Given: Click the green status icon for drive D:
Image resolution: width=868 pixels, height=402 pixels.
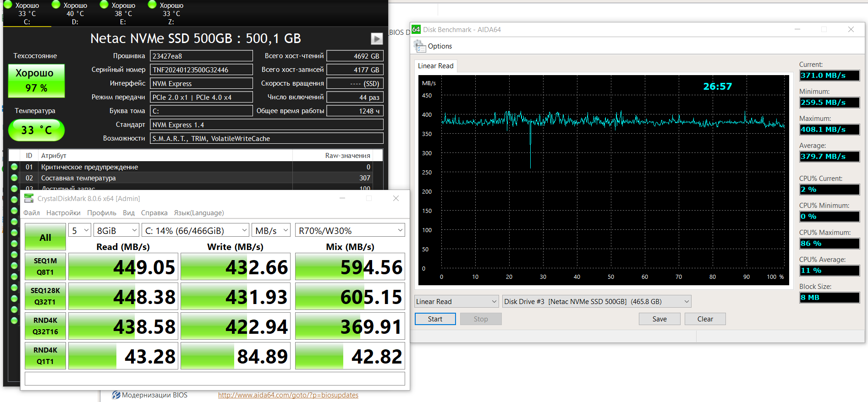Looking at the screenshot, I should click(56, 5).
